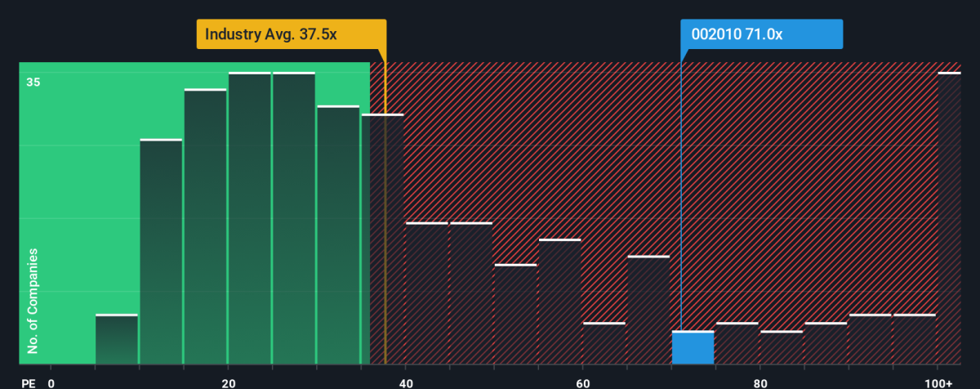Select the 60-65 PE histogram bar
Image resolution: width=980 pixels, height=389 pixels.
pos(604,343)
